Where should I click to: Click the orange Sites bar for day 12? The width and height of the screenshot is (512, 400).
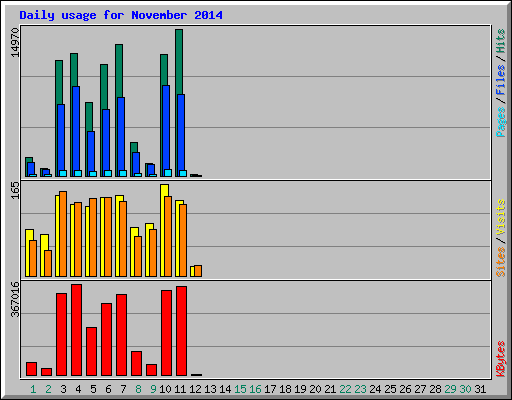pyautogui.click(x=198, y=271)
